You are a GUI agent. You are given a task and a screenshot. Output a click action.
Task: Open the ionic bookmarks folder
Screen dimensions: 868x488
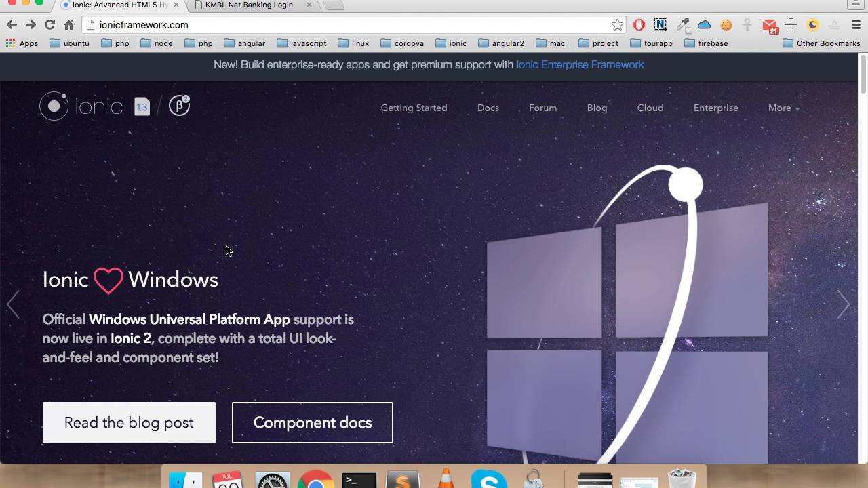(451, 43)
